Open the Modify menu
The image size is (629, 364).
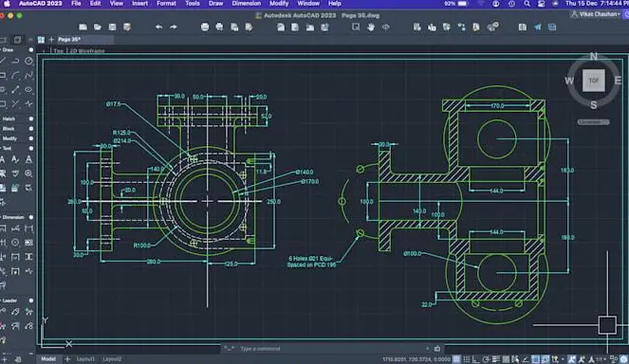click(x=279, y=4)
